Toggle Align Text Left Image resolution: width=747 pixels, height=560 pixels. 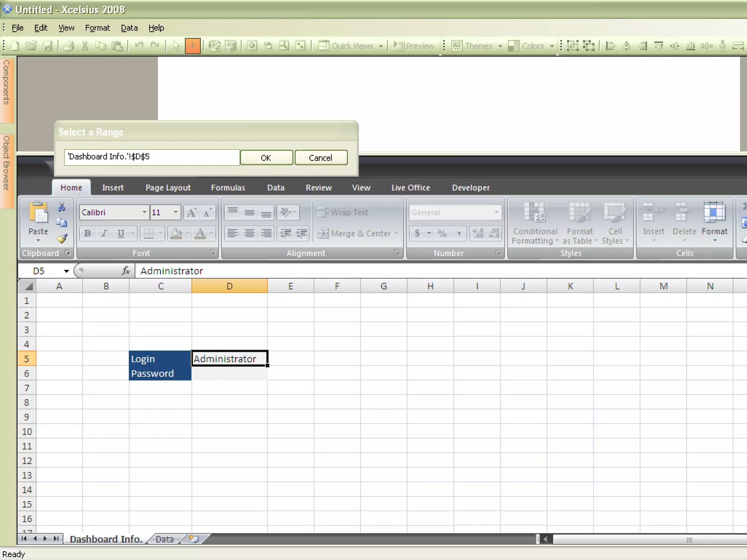pos(233,233)
